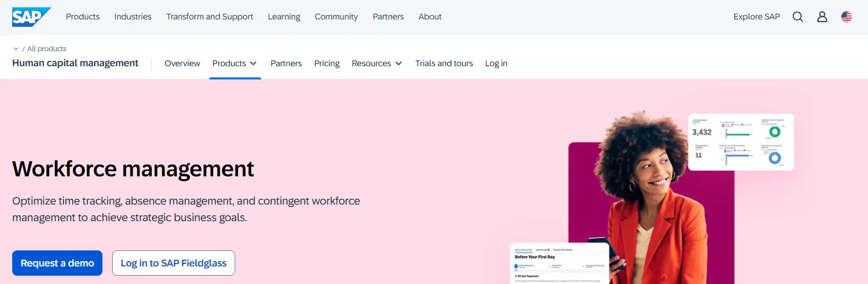This screenshot has width=868, height=284.
Task: Open the Partners sub-navigation tab
Action: (286, 63)
